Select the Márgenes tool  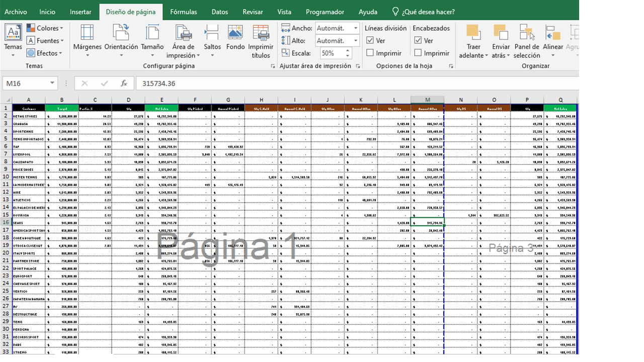coord(87,40)
